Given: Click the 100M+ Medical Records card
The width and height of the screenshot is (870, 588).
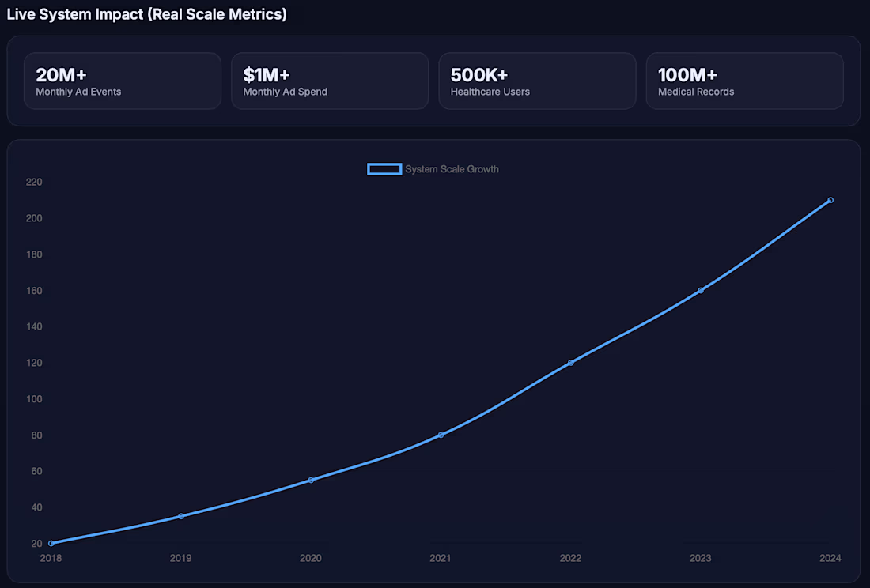Looking at the screenshot, I should [744, 81].
